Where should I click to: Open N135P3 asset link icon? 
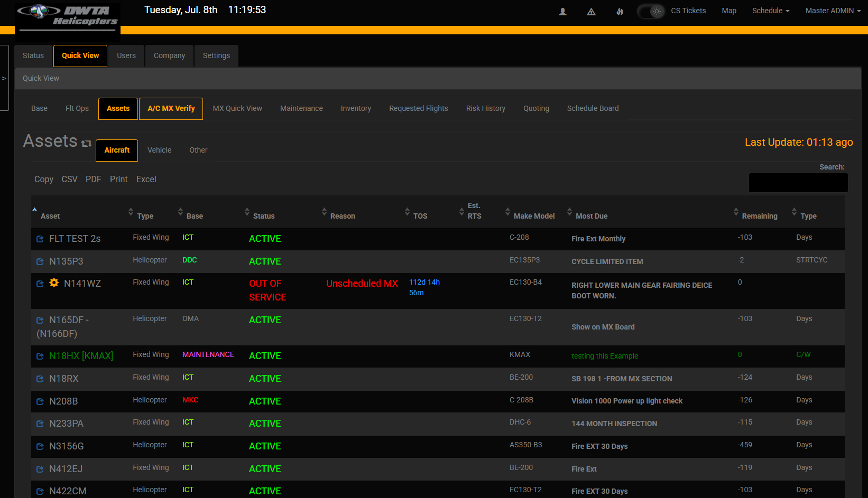tap(40, 262)
